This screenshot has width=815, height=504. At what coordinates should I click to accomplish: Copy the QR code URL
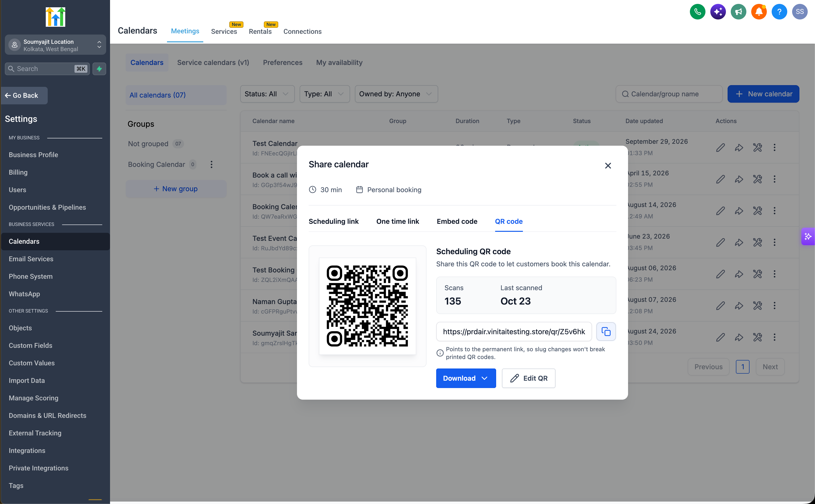click(606, 331)
